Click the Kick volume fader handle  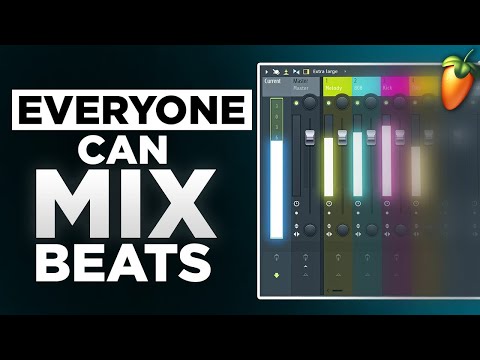pos(400,137)
